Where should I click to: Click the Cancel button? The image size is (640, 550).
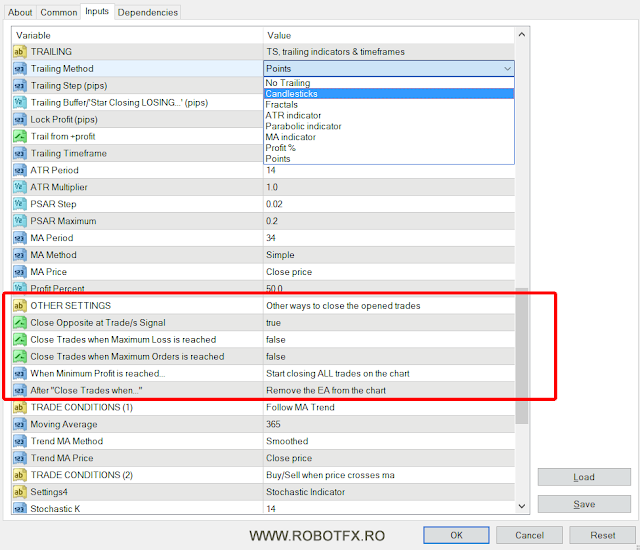529,535
